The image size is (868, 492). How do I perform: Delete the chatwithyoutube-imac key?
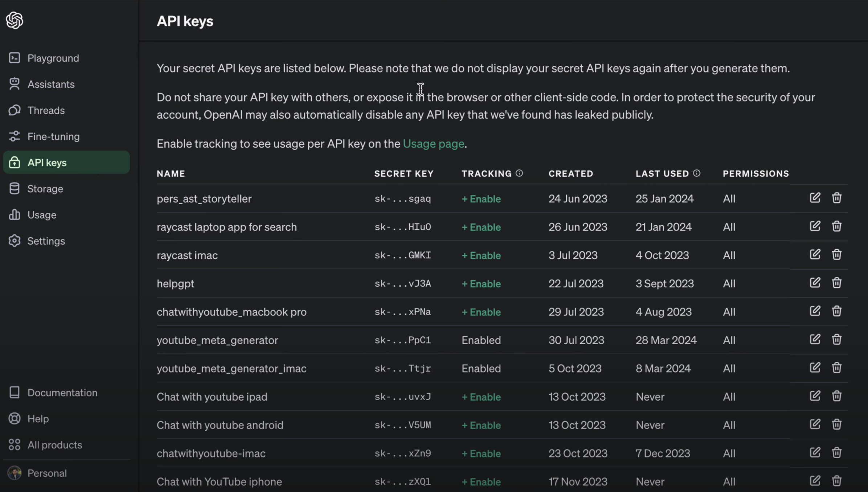coord(836,453)
